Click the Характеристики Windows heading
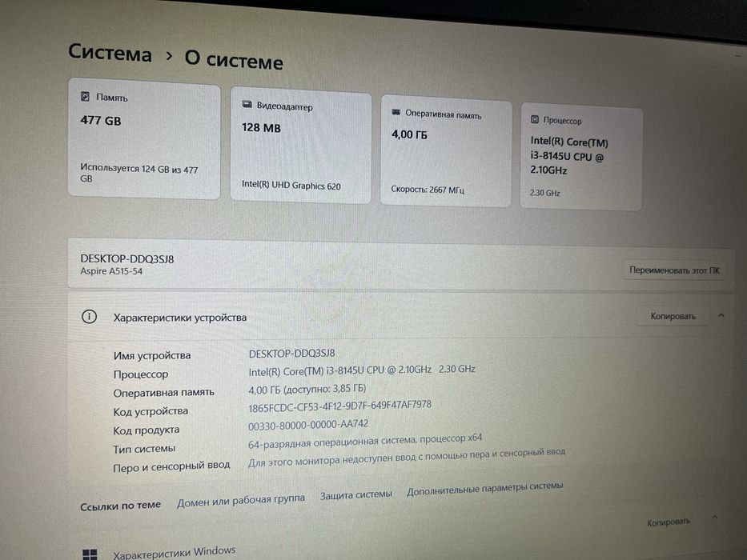 pos(175,554)
